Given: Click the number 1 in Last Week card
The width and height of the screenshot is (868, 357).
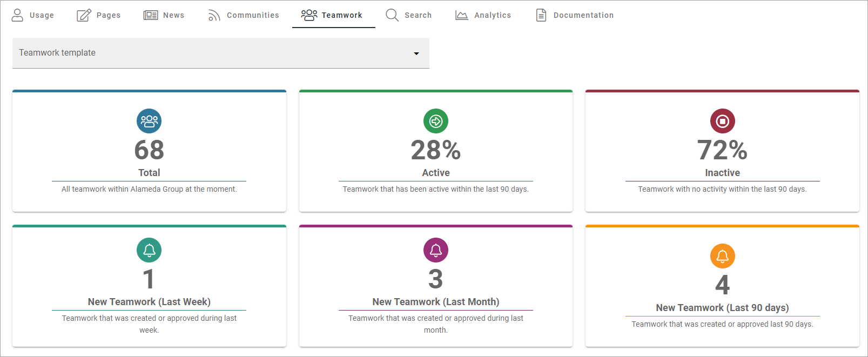Looking at the screenshot, I should 149,279.
